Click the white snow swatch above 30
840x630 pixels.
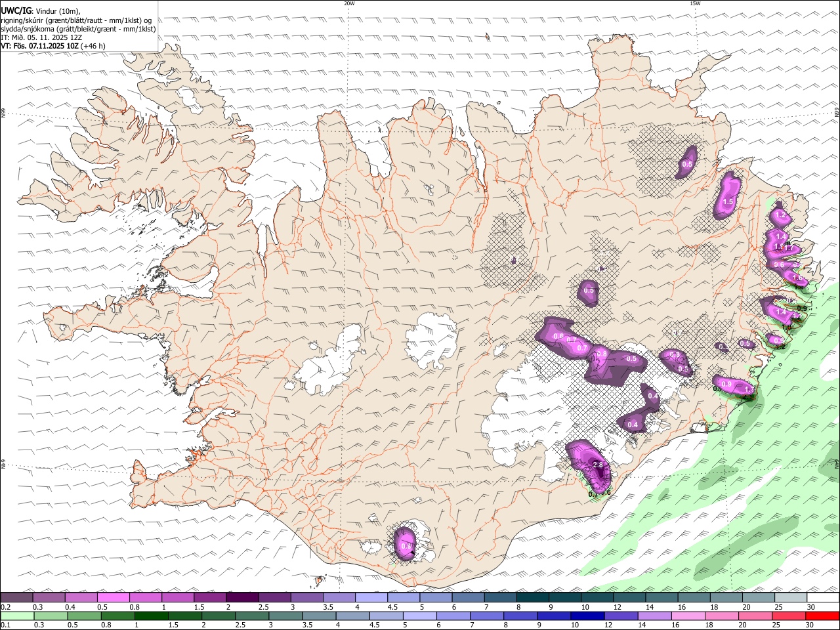click(x=823, y=597)
